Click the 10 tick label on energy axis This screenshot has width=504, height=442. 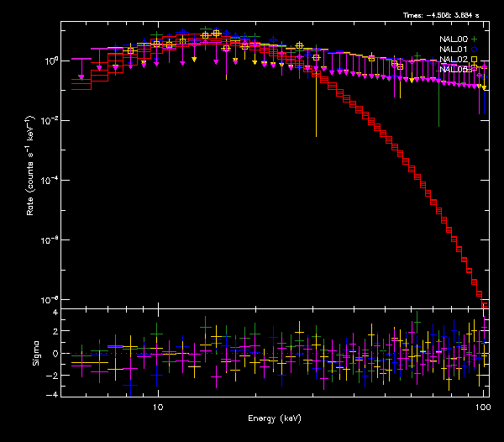[158, 407]
